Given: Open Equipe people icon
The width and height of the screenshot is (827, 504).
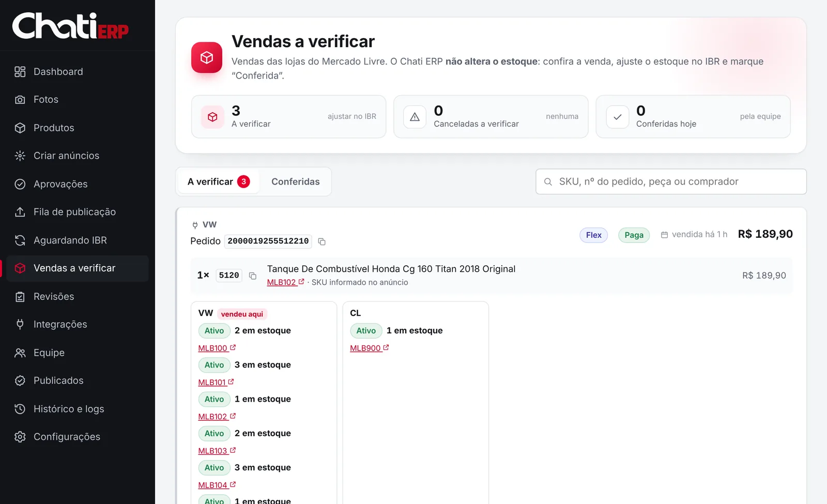Looking at the screenshot, I should [x=20, y=353].
